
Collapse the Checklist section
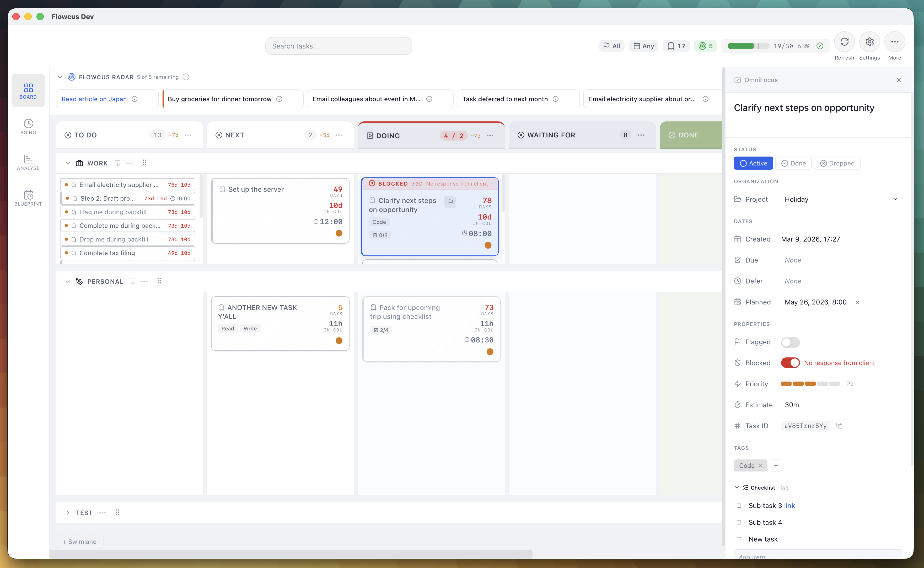click(x=737, y=487)
